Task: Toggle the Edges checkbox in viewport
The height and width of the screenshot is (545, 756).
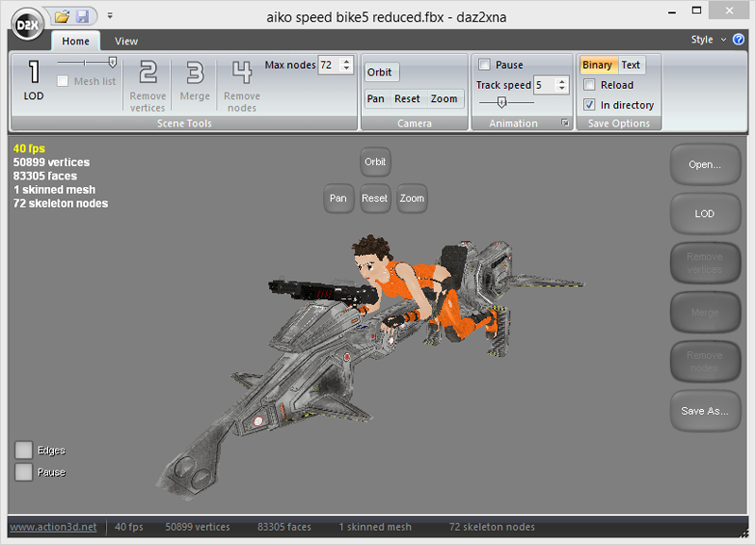Action: [x=24, y=450]
